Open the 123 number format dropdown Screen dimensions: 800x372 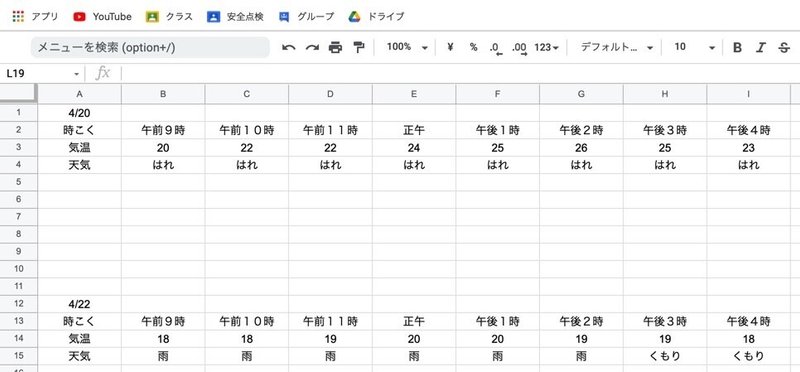pyautogui.click(x=547, y=47)
